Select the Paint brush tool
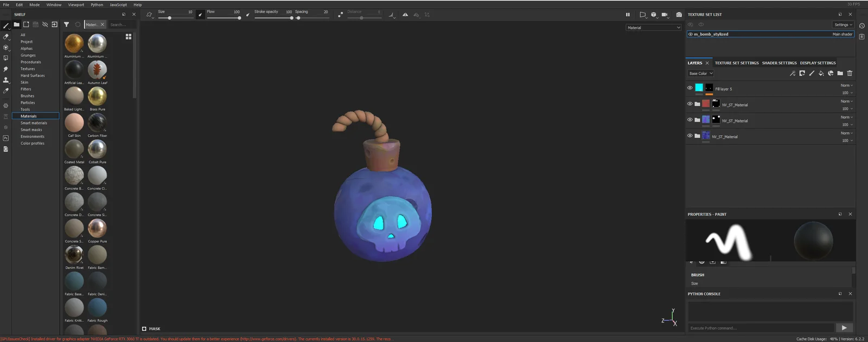This screenshot has height=342, width=868. coord(6,25)
